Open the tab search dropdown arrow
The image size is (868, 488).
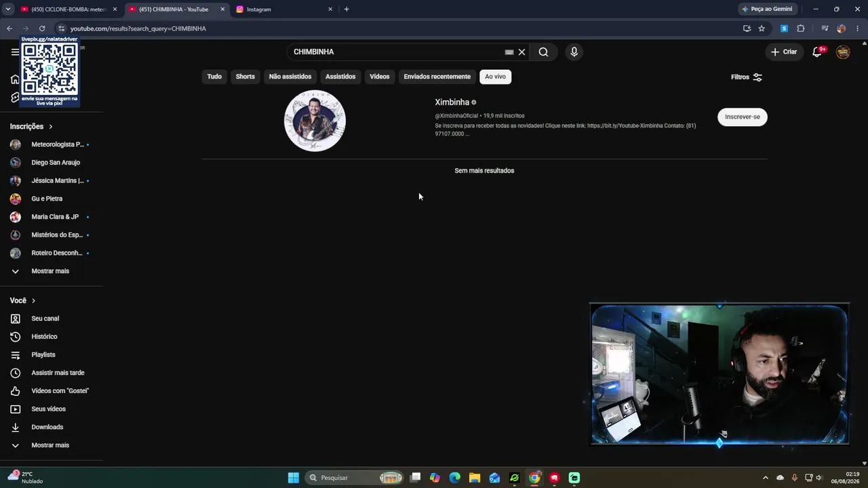[7, 9]
